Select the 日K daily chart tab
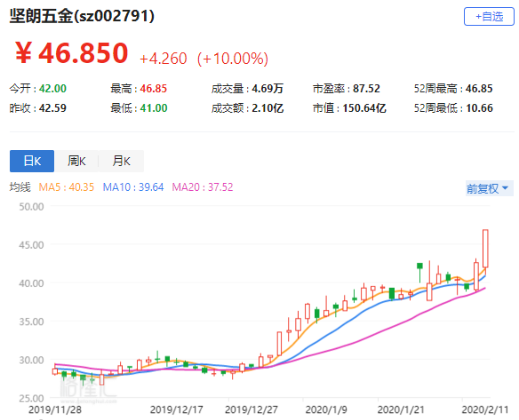Image resolution: width=519 pixels, height=420 pixels. pos(32,161)
